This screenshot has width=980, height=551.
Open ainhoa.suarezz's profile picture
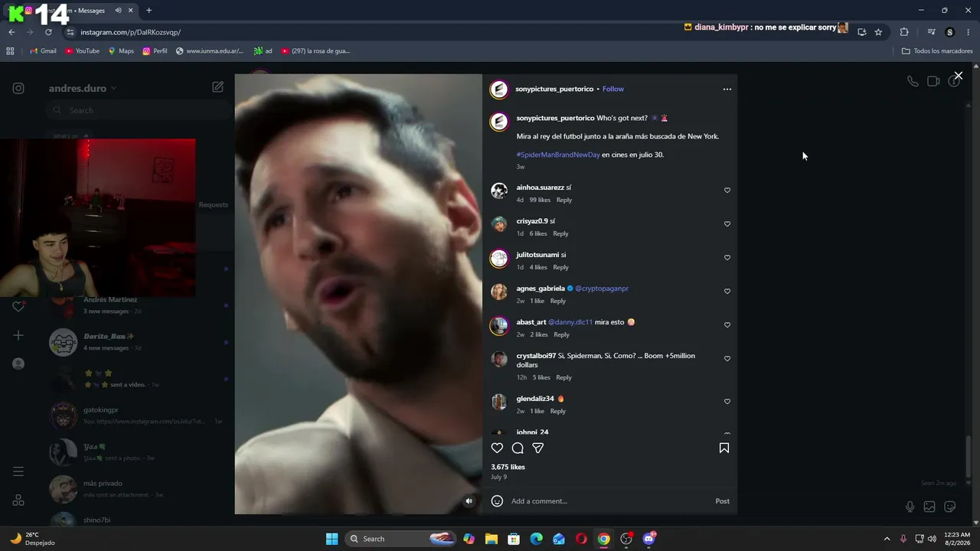[x=499, y=191]
